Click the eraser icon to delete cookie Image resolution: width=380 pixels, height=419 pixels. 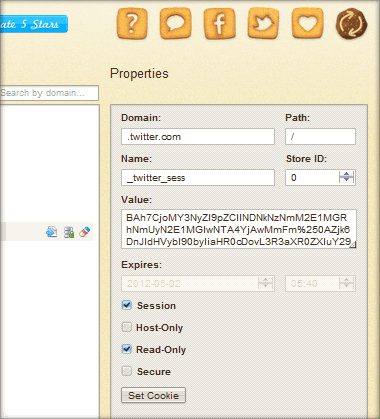85,232
